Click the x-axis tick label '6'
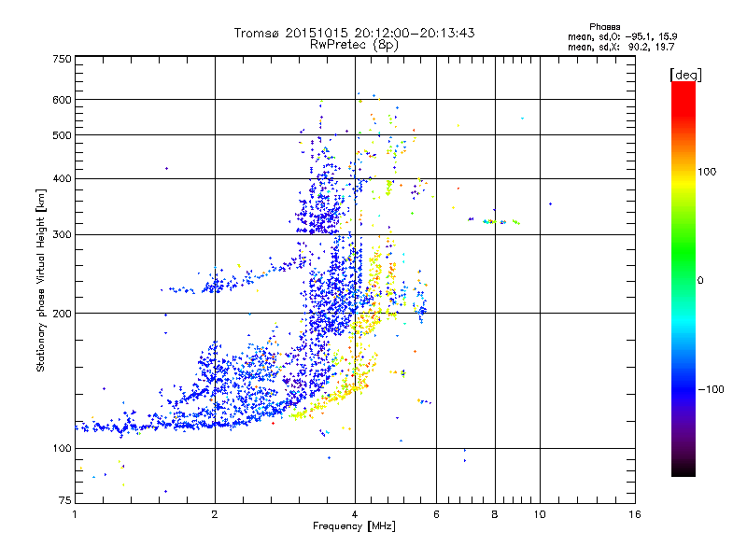 436,514
